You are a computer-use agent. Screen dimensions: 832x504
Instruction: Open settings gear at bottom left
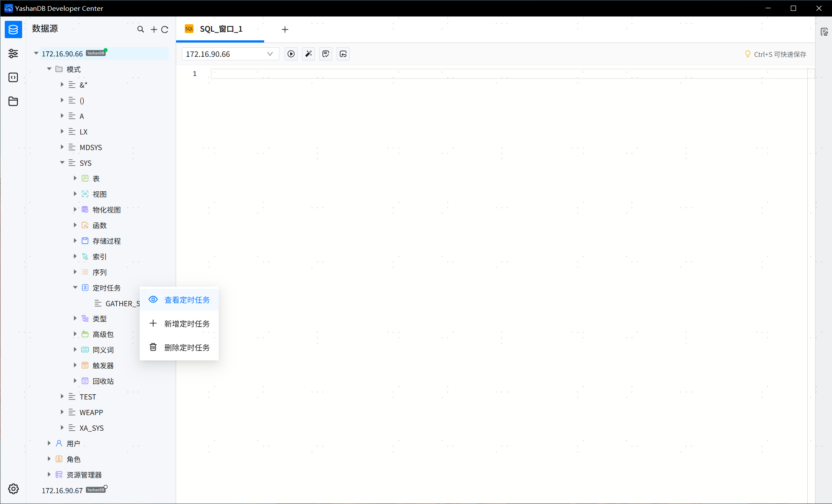point(13,489)
